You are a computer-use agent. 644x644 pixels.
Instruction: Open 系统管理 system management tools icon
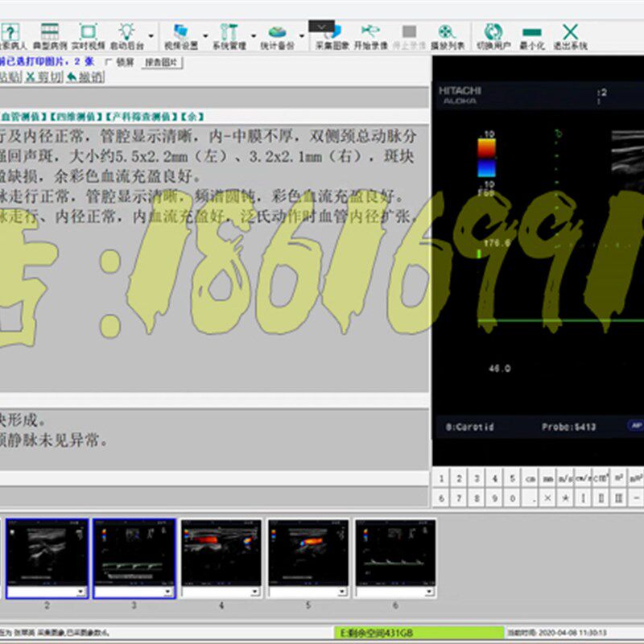point(229,35)
